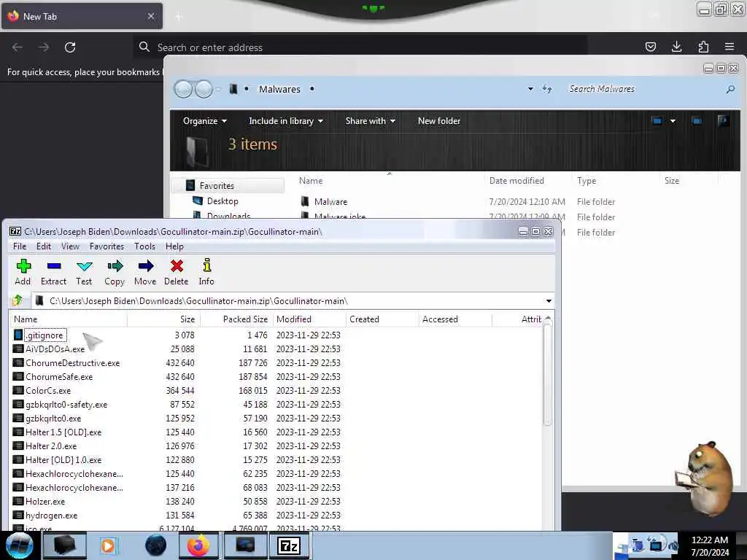Image resolution: width=747 pixels, height=560 pixels.
Task: Open Tools menu in 7-Zip
Action: coord(144,246)
